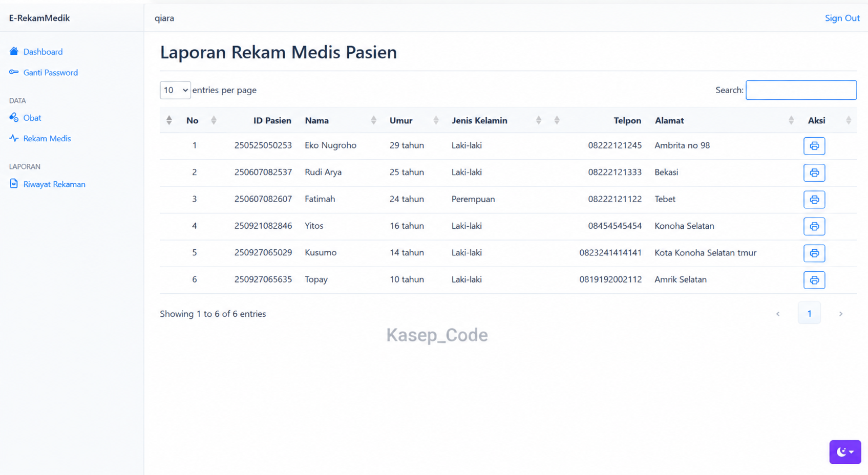Sort by the Aksi column
This screenshot has width=868, height=475.
(816, 120)
